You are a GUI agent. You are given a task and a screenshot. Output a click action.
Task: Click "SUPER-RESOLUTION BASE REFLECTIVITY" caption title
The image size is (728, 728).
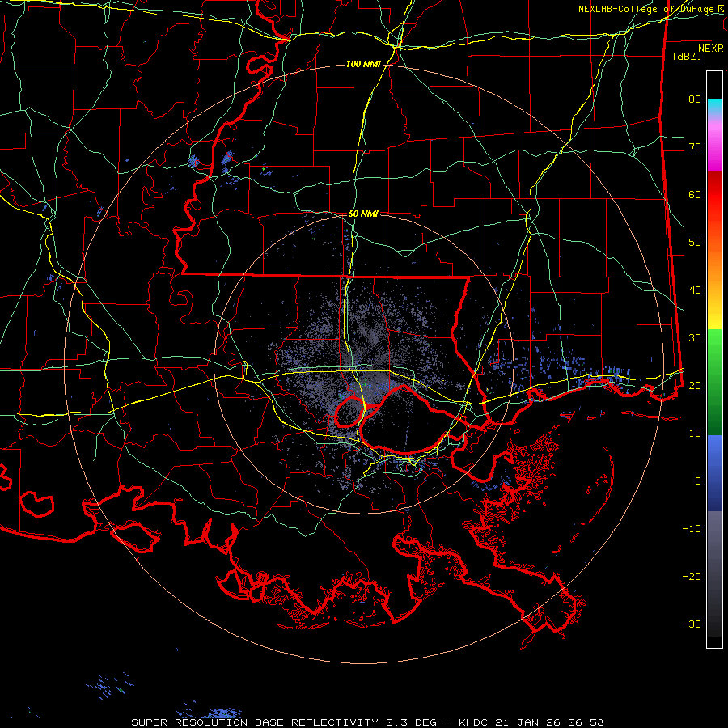coord(255,722)
